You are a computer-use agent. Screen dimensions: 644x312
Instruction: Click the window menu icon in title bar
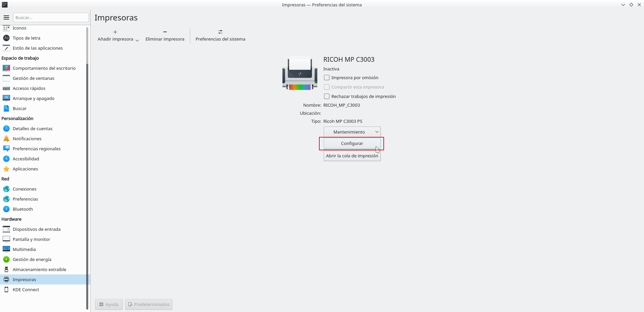point(5,5)
